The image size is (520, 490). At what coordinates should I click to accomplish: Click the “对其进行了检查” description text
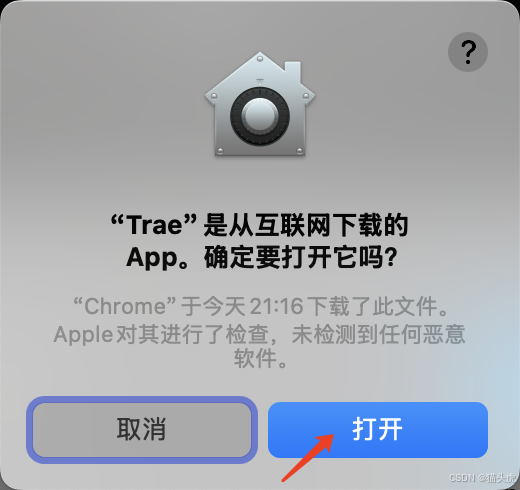coord(191,334)
